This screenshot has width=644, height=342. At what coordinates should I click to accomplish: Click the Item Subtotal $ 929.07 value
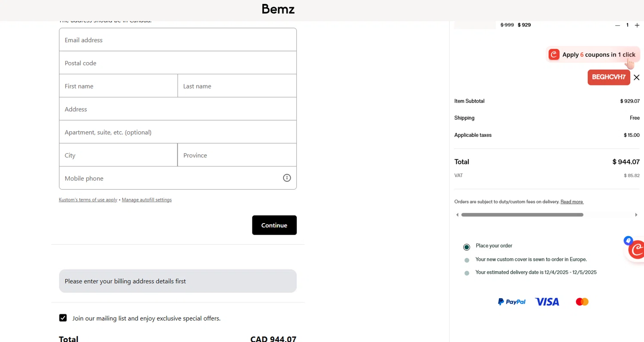pyautogui.click(x=630, y=101)
